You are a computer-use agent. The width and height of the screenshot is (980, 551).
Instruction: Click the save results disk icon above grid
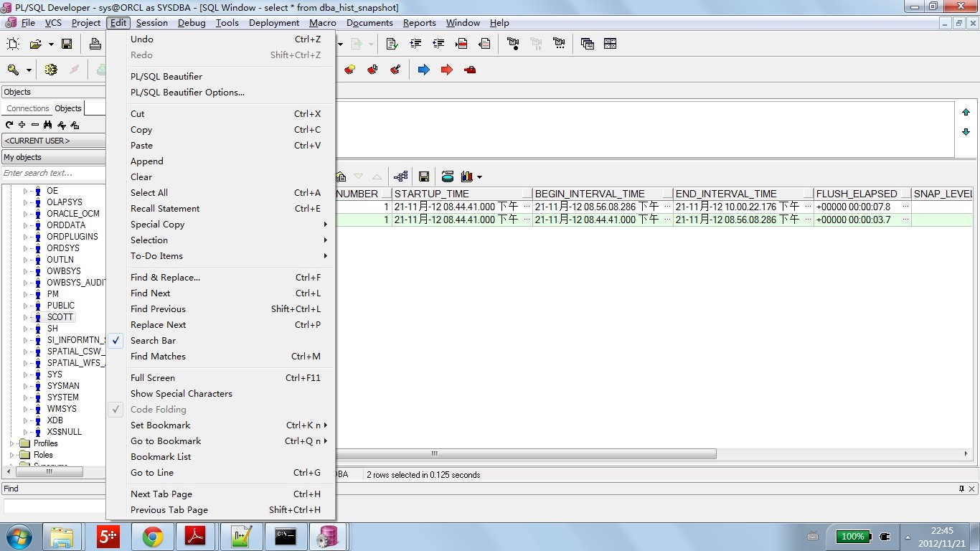pyautogui.click(x=424, y=176)
